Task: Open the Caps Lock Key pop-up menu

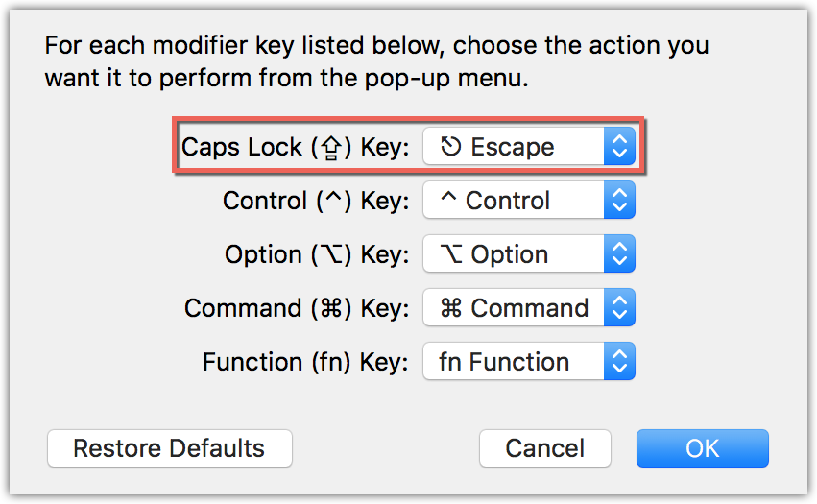Action: [x=529, y=147]
